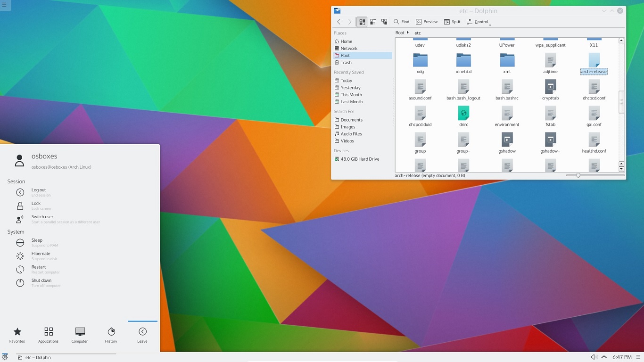Open the Find search in Dolphin

(402, 22)
